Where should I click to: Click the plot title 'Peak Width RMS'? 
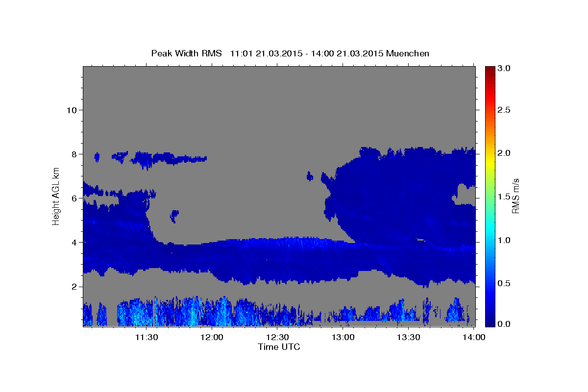pos(187,53)
